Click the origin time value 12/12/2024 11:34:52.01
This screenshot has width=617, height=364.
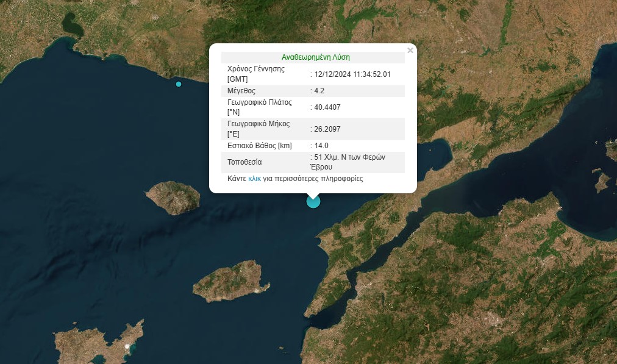[x=352, y=74]
